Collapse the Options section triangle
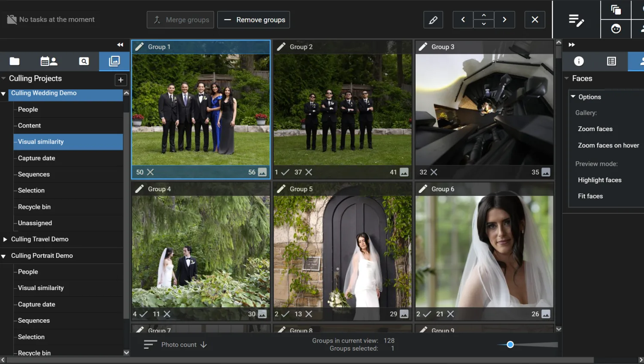 click(x=573, y=97)
